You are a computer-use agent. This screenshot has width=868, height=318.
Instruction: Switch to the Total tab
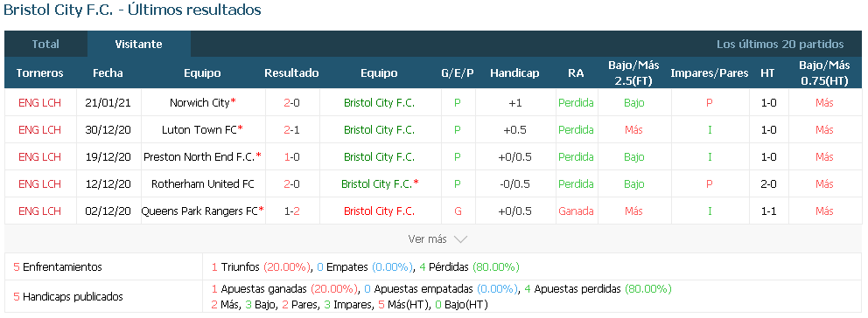(x=45, y=45)
